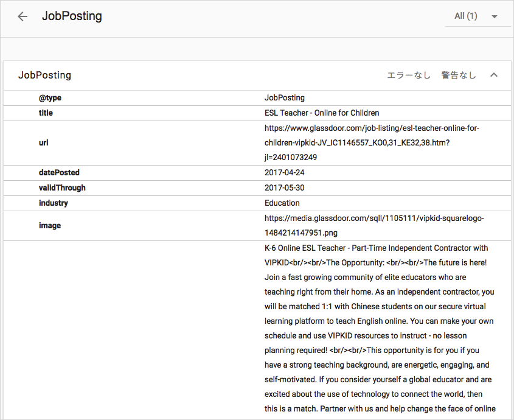
Task: Click the job description text starting K-6 Online
Action: (x=380, y=329)
